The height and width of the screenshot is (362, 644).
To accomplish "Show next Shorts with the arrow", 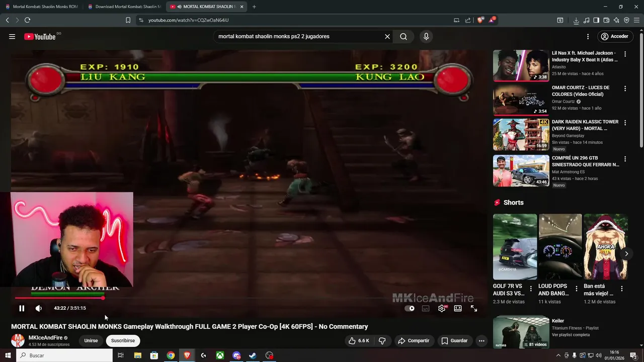I will pos(626,254).
